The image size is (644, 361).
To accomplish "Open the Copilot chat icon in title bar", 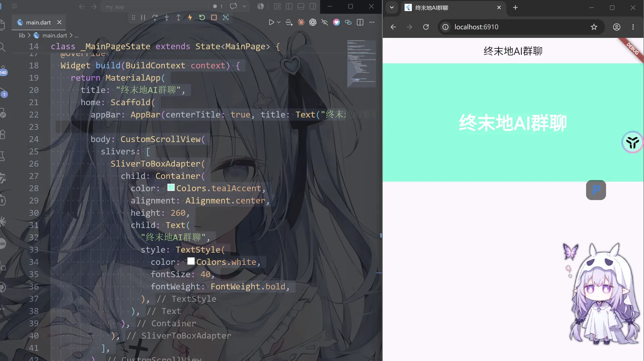I will point(233,6).
